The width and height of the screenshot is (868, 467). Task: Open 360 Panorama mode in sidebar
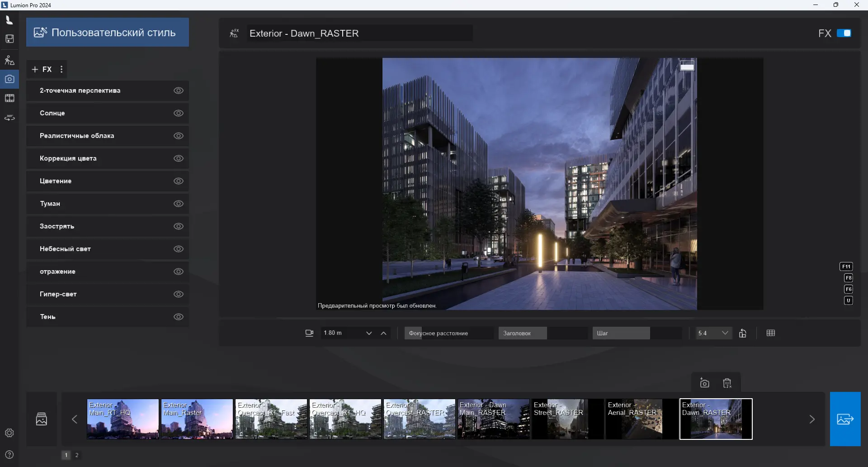(x=9, y=118)
